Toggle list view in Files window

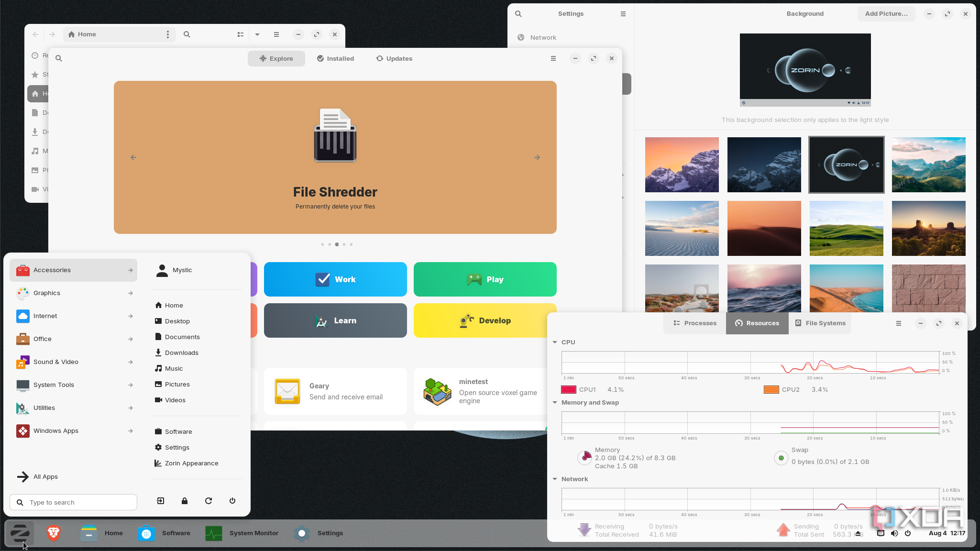[241, 34]
